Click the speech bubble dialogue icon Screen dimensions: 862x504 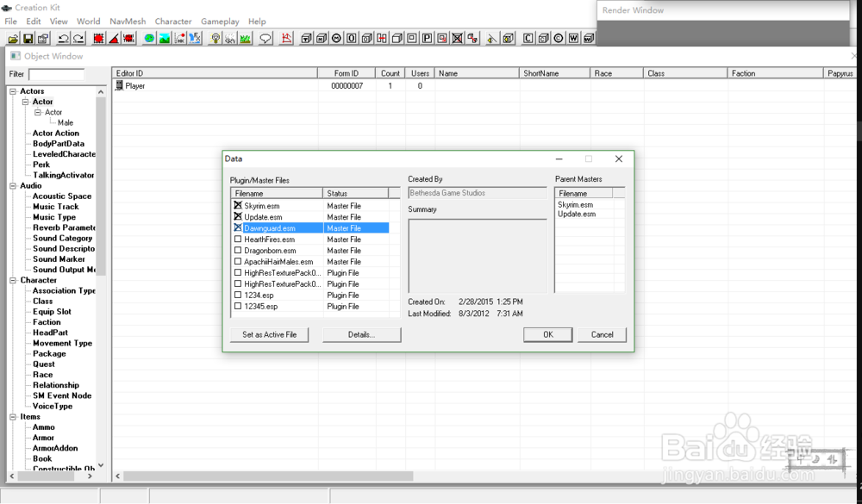[x=265, y=39]
